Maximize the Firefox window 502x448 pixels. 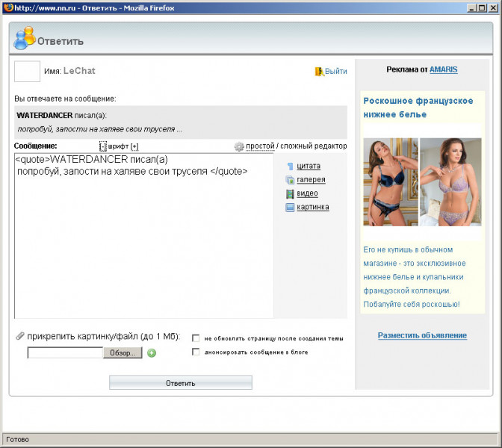click(x=482, y=8)
